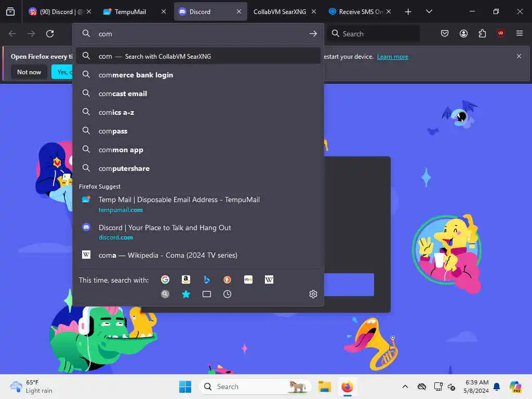Open the Pocket save icon
The image size is (532, 399).
[445, 33]
